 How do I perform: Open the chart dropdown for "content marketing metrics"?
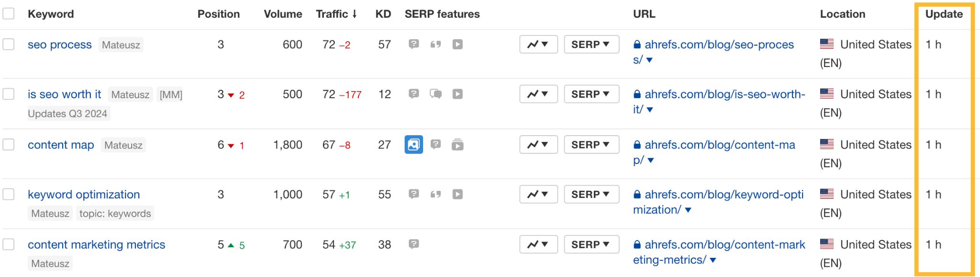[538, 244]
